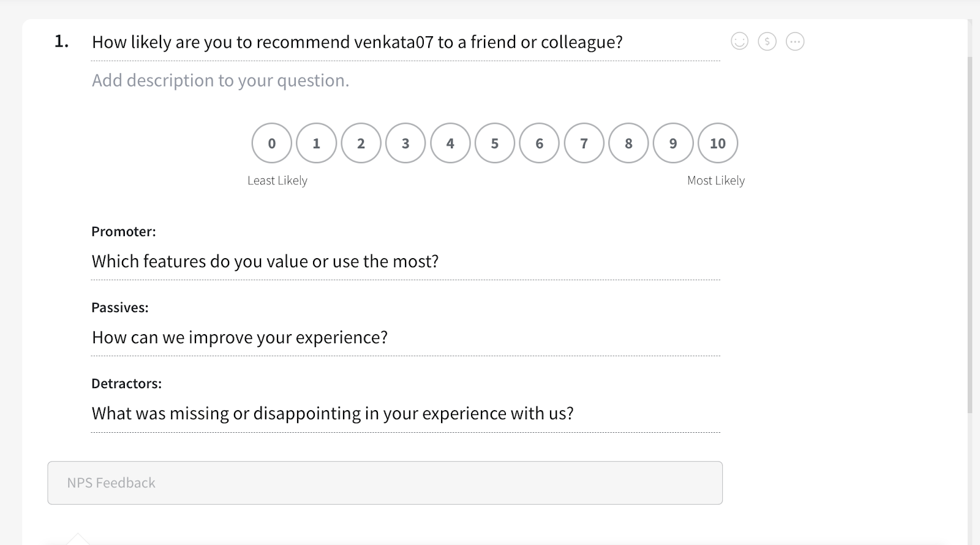Edit the Passives follow-up question text
This screenshot has height=545, width=980.
click(x=239, y=338)
